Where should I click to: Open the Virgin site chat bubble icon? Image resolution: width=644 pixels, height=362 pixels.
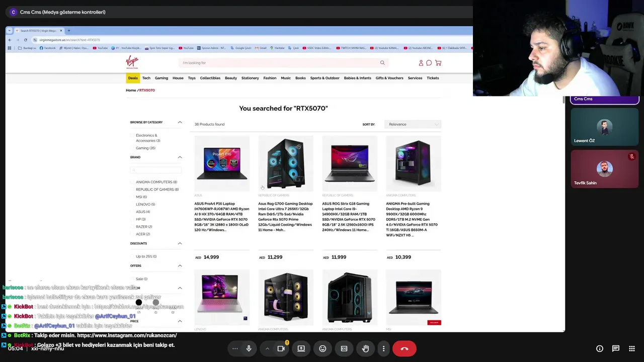pyautogui.click(x=429, y=63)
